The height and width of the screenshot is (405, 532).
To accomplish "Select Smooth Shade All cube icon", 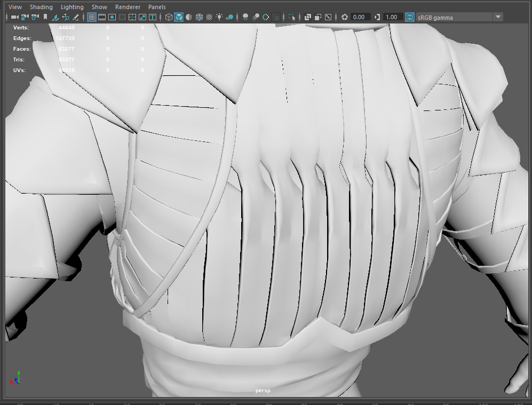I will (x=179, y=17).
